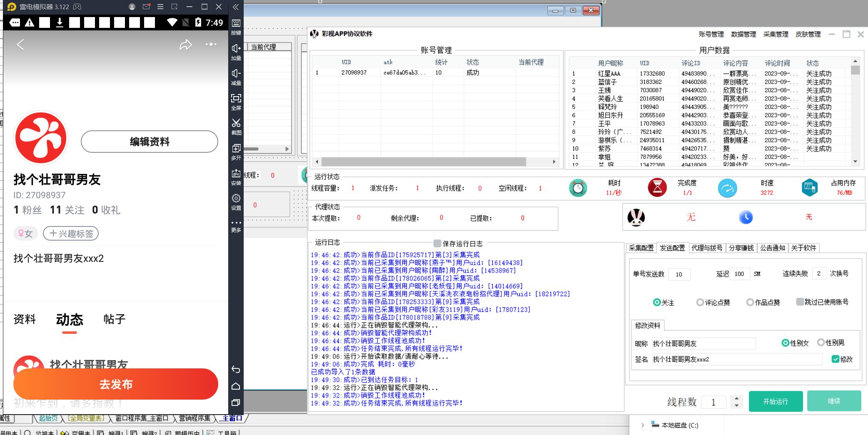This screenshot has height=435, width=868.
Task: Switch to the collection config tab
Action: [641, 248]
